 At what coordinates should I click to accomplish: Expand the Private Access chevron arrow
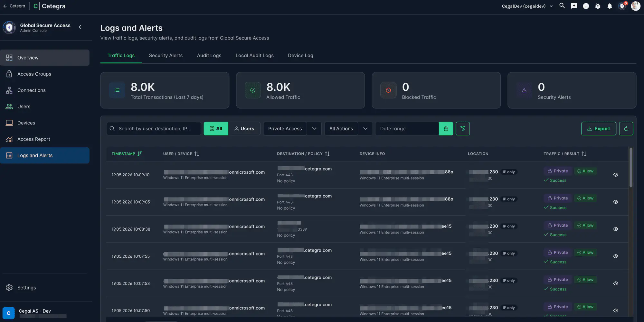point(314,129)
